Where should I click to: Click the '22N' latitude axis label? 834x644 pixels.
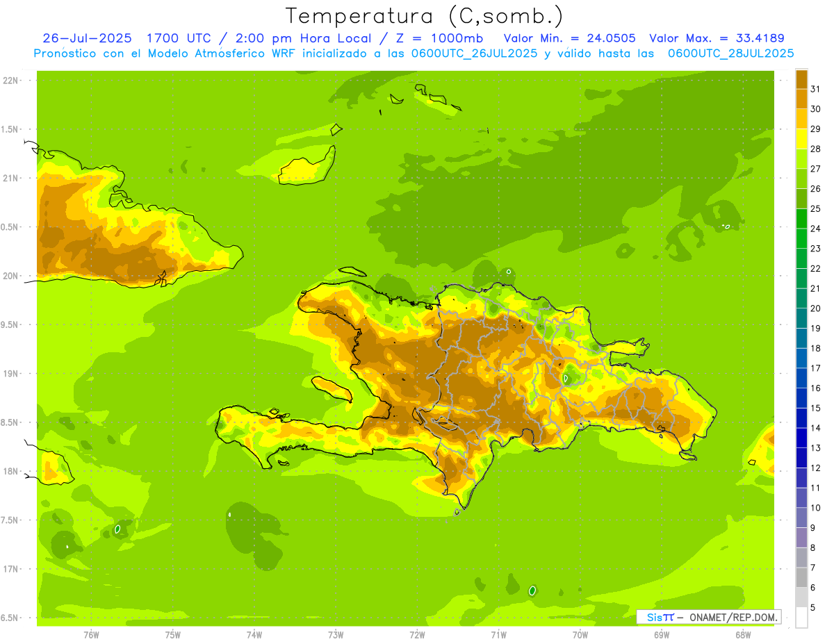(10, 81)
